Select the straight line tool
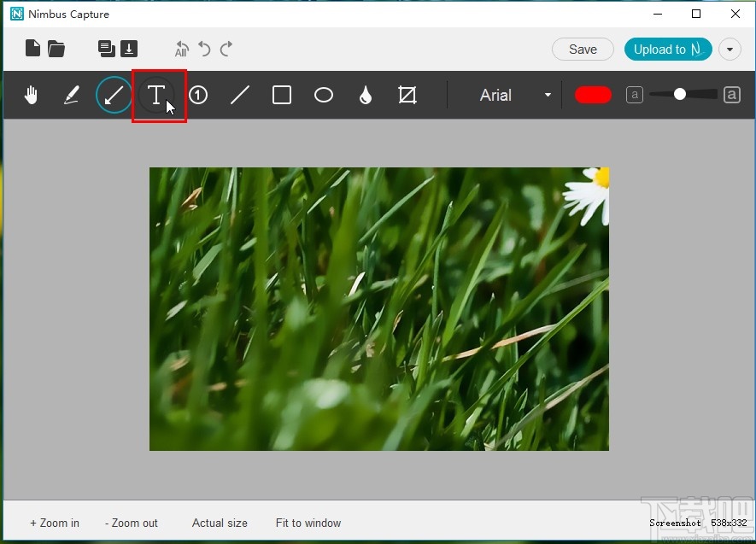756x544 pixels. [x=240, y=95]
